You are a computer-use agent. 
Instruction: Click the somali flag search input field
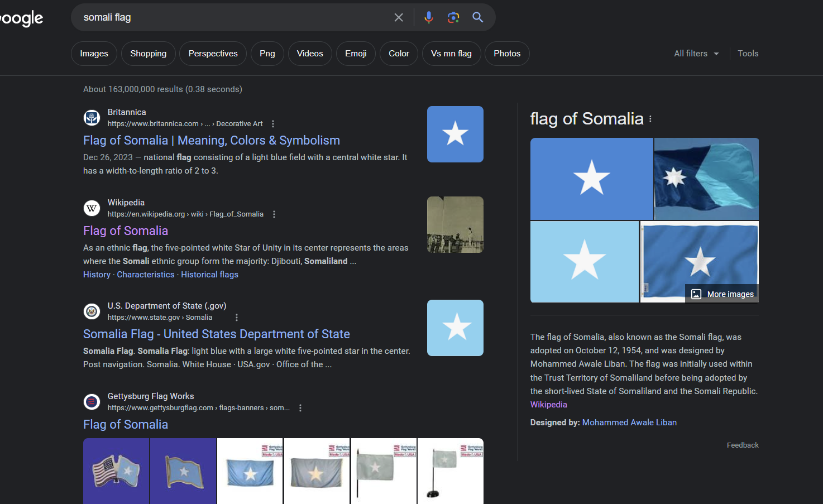pos(235,17)
